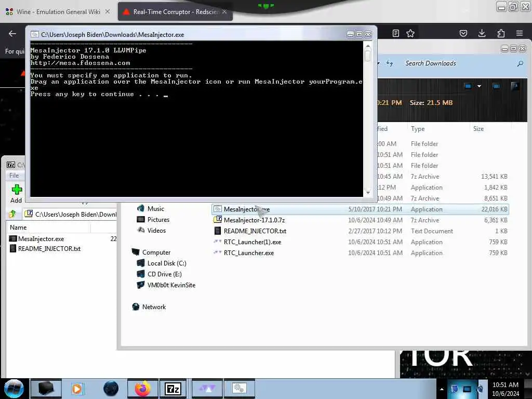Screen dimensions: 532x399
Task: Open the Pictures library in Explorer
Action: click(x=153, y=220)
